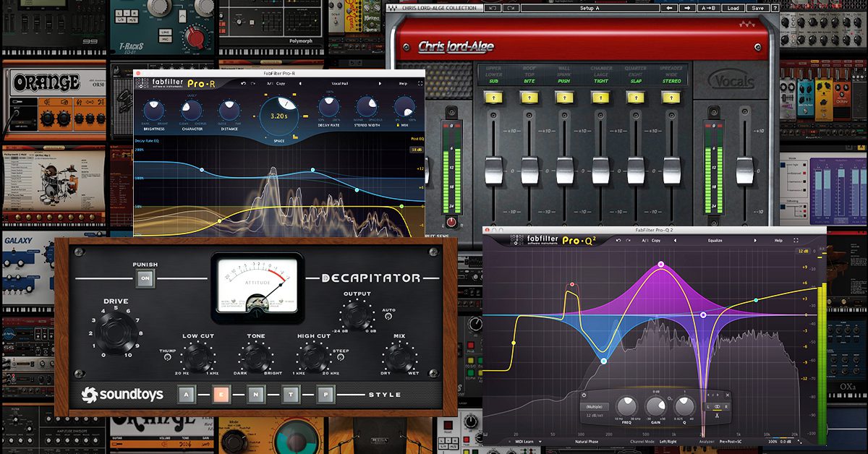This screenshot has width=868, height=454.
Task: Open the Help menu in Pro-R
Action: pos(403,83)
